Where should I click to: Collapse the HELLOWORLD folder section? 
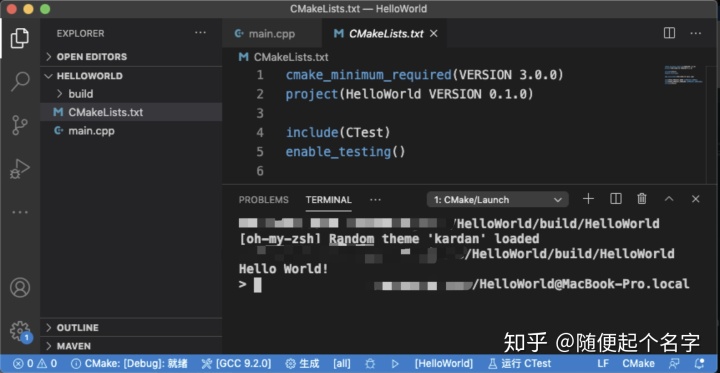(x=131, y=76)
